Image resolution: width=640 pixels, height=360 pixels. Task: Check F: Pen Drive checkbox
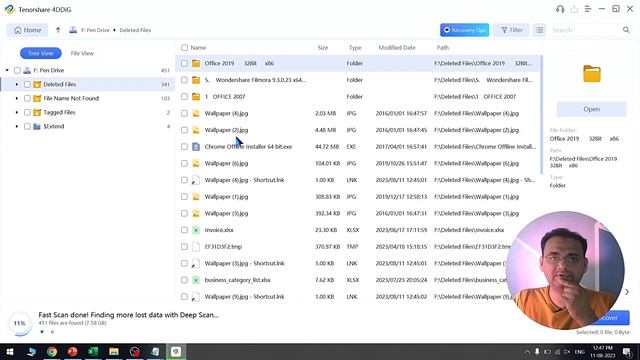17,71
